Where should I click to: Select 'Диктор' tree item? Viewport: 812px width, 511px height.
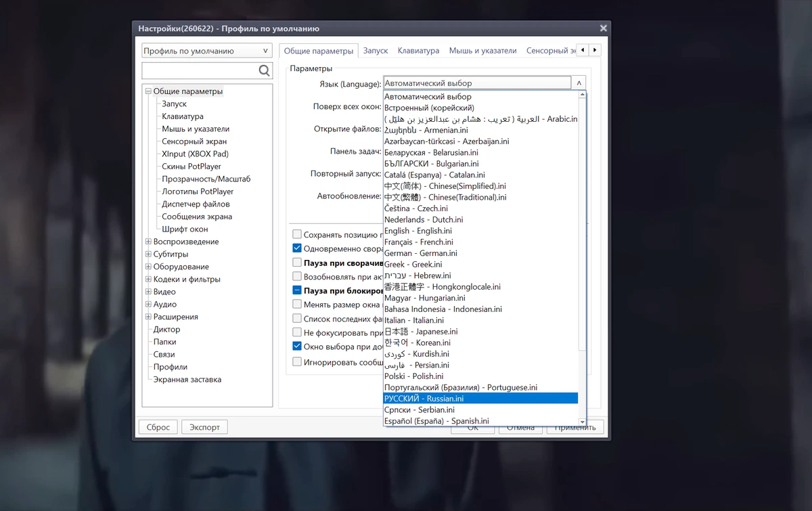[x=166, y=330]
